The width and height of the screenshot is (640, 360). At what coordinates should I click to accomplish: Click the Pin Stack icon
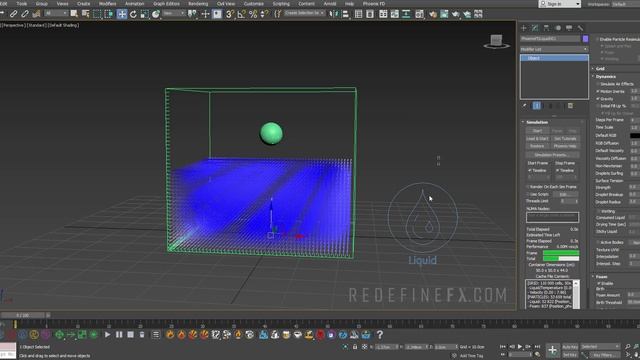click(525, 106)
